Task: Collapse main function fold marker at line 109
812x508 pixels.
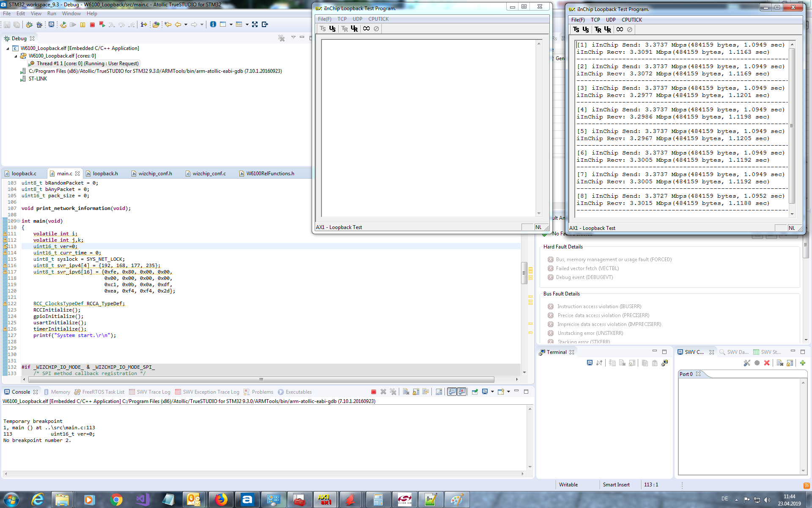Action: [18, 221]
